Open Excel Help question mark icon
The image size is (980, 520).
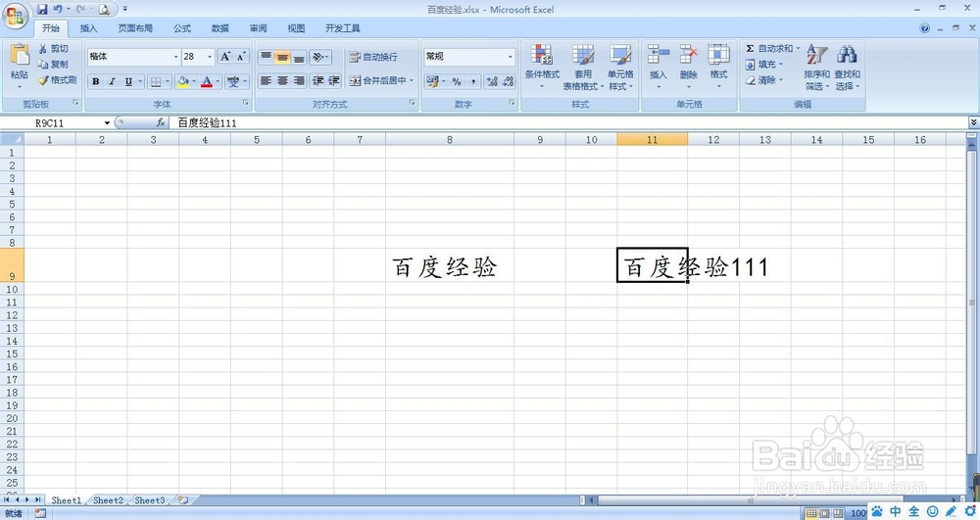(924, 28)
